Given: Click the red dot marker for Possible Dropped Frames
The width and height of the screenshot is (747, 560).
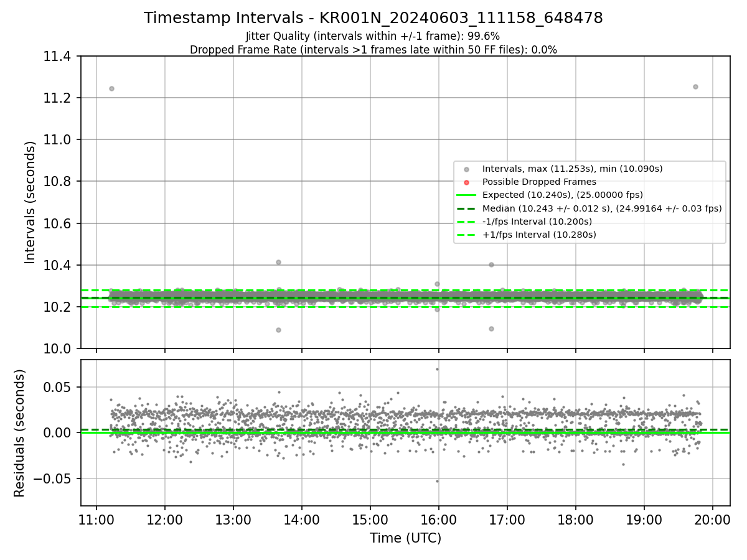Looking at the screenshot, I should [x=466, y=182].
